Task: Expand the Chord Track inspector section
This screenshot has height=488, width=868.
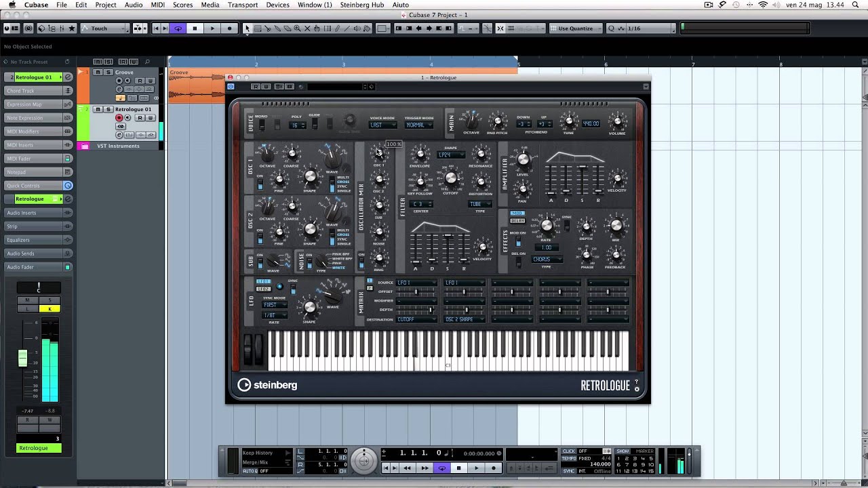Action: pos(39,91)
